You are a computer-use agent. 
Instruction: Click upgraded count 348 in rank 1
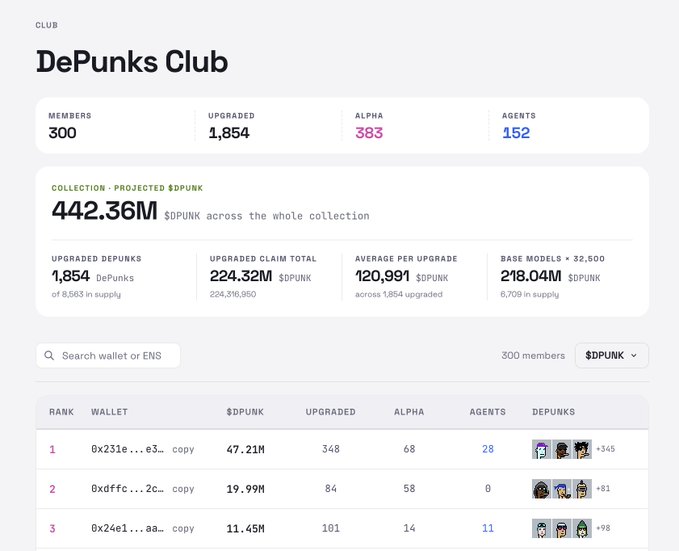(330, 449)
